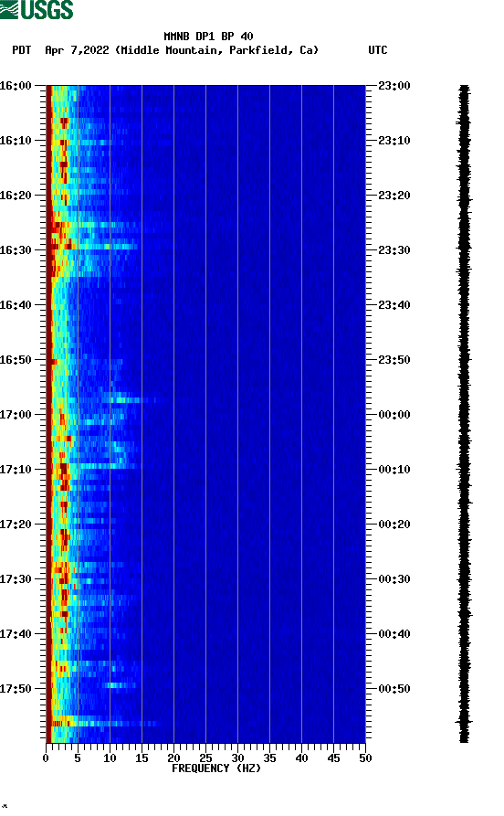This screenshot has height=816, width=504.
Task: Click the USGS logo
Action: tap(37, 9)
